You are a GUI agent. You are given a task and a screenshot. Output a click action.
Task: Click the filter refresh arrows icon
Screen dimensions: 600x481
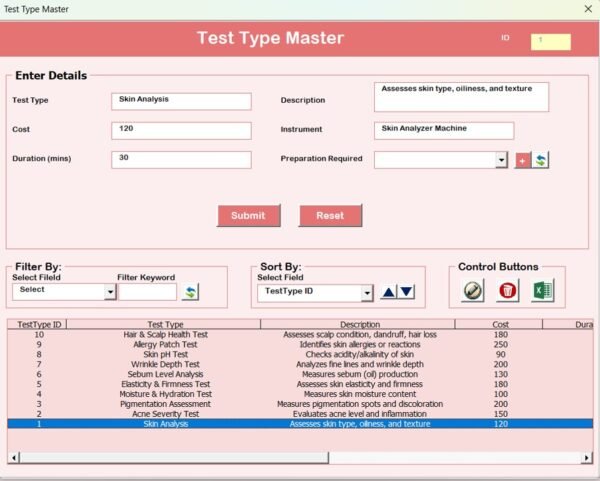point(190,292)
